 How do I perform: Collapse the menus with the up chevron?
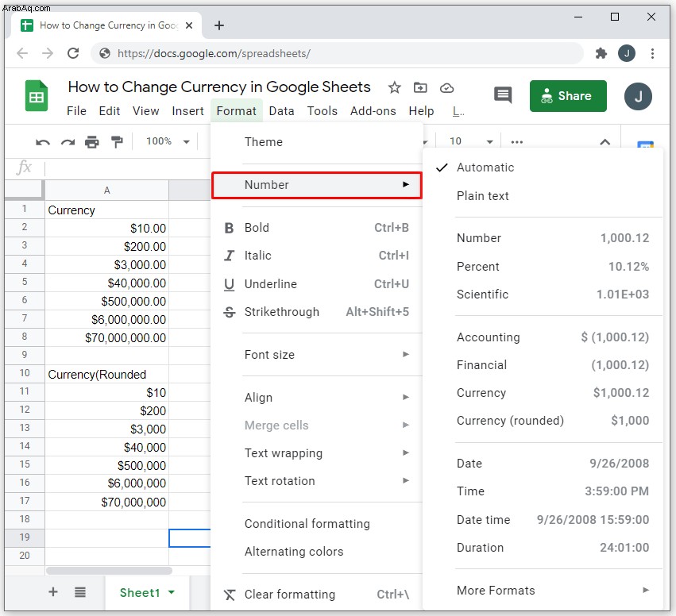pyautogui.click(x=605, y=142)
